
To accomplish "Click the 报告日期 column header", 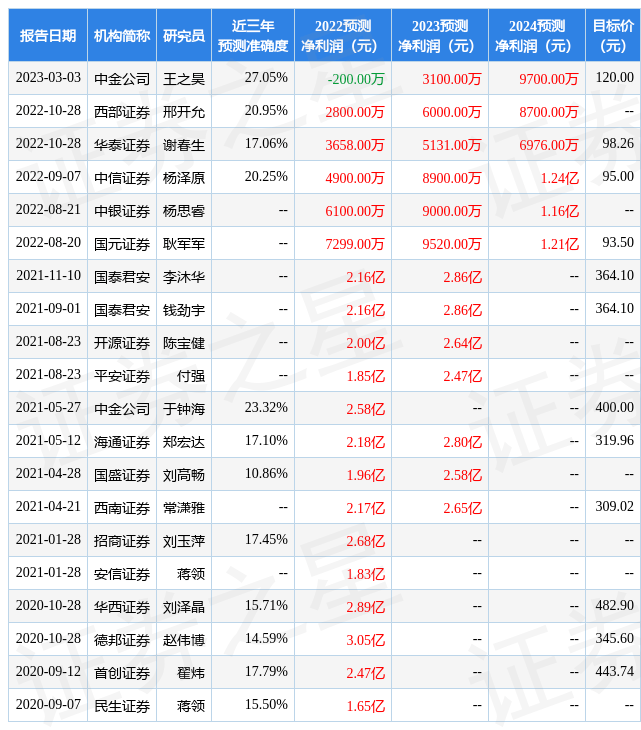I will (x=48, y=35).
